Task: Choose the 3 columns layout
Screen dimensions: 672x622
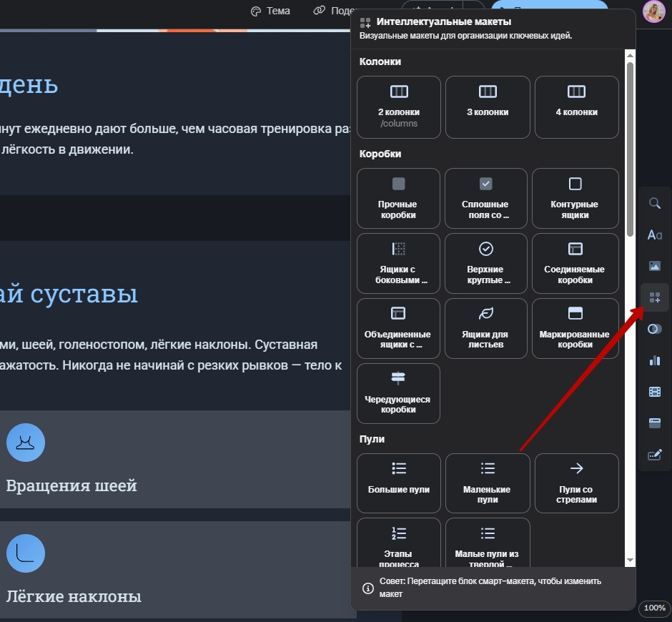Action: [x=488, y=107]
